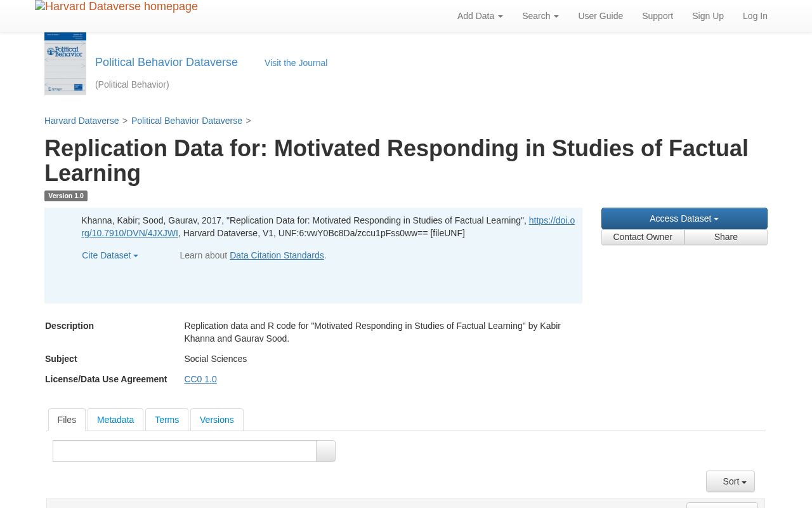
Task: Expand the Access Dataset dropdown
Action: point(684,218)
